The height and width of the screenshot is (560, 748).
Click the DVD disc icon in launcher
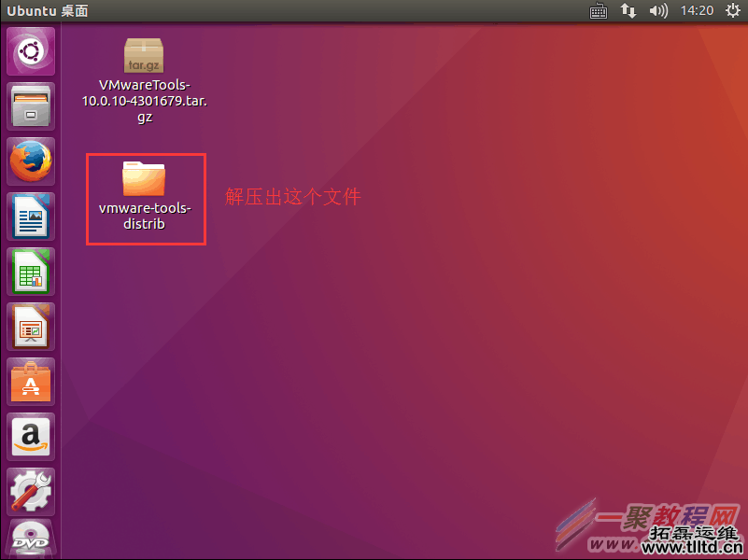[x=30, y=539]
